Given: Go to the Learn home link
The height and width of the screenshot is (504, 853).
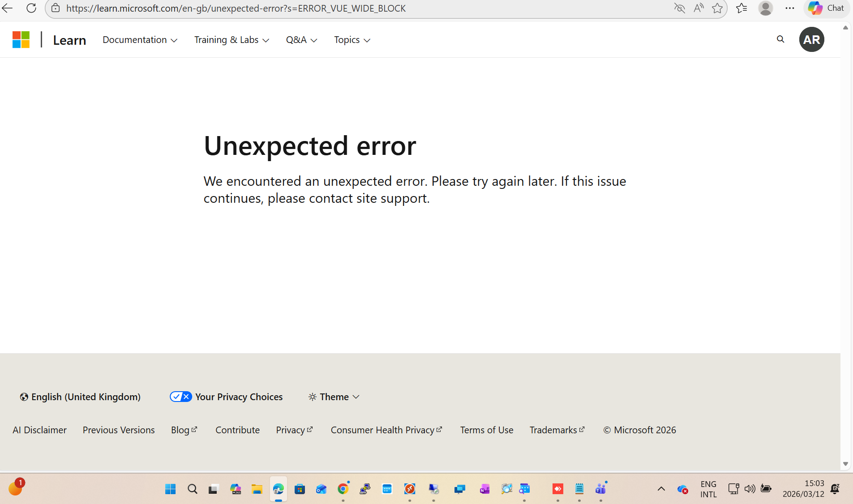Looking at the screenshot, I should (x=69, y=40).
